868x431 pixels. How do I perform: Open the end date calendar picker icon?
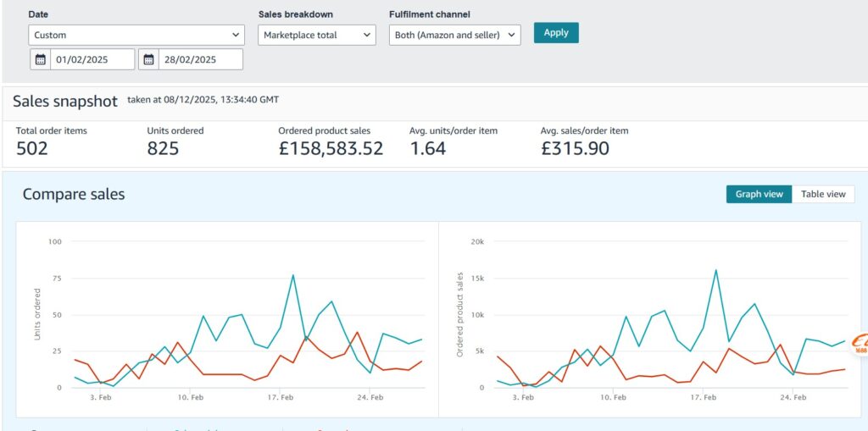tap(148, 59)
